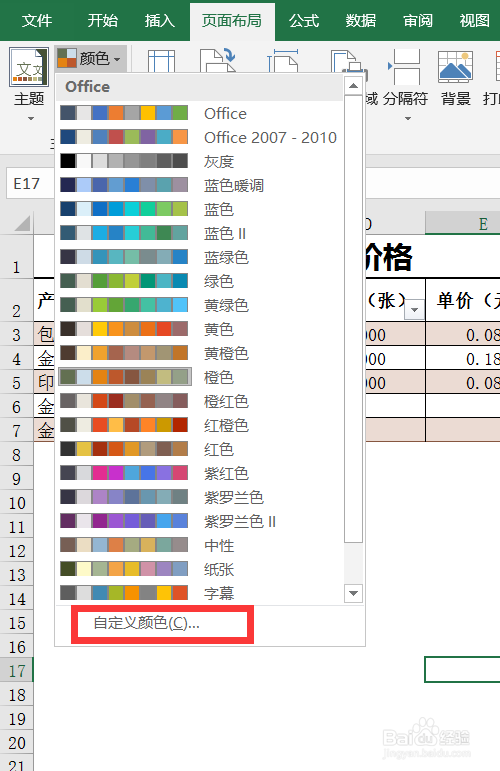Open the 颜色 colors dropdown
500x771 pixels.
[90, 59]
